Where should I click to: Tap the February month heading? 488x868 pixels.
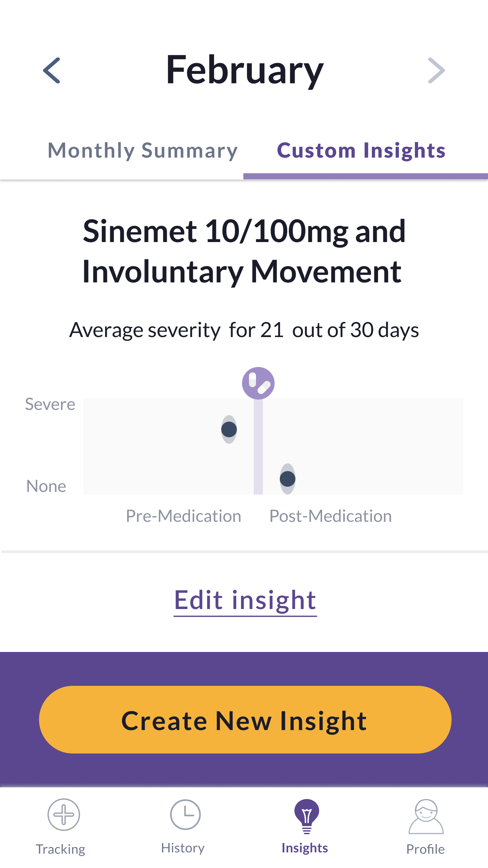click(x=244, y=70)
